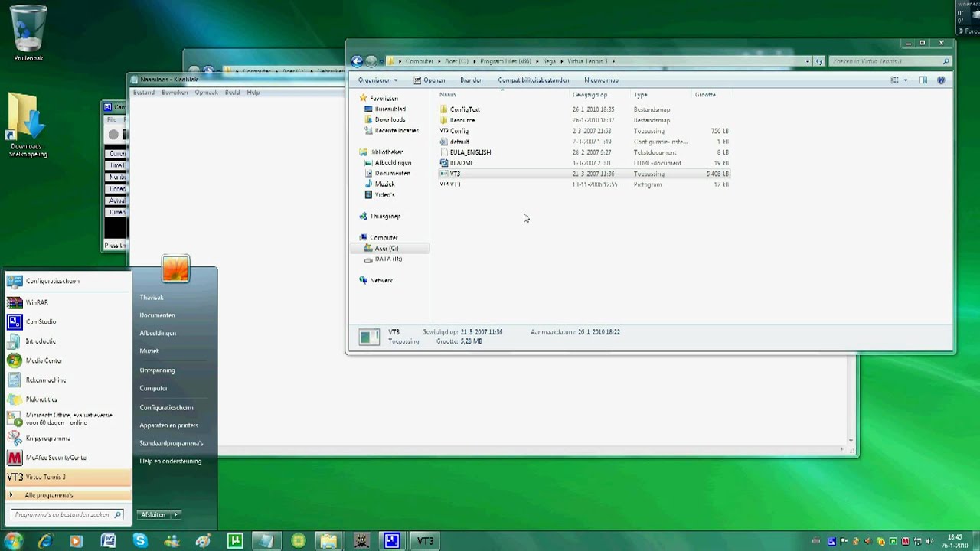The width and height of the screenshot is (980, 551).
Task: Open Skype from the taskbar
Action: coord(142,541)
